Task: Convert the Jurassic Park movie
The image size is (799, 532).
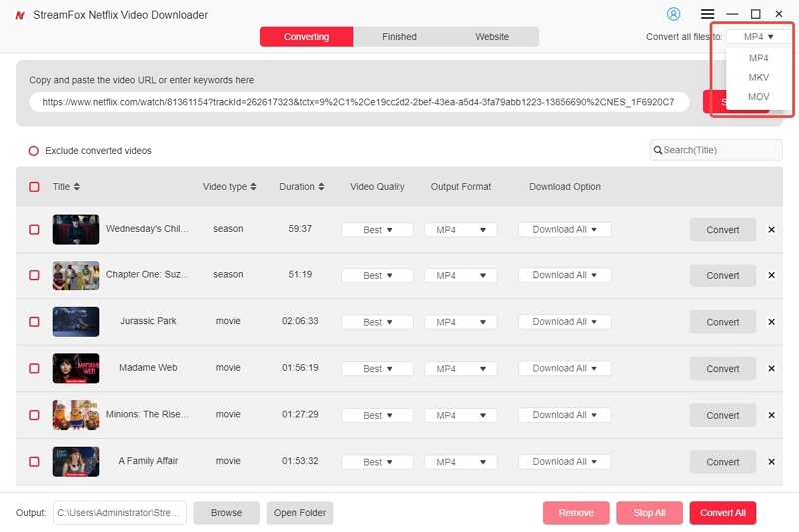Action: [x=722, y=322]
